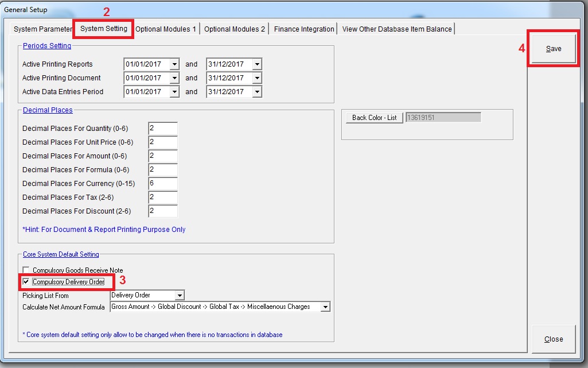
Task: Click the Save button
Action: tap(553, 49)
